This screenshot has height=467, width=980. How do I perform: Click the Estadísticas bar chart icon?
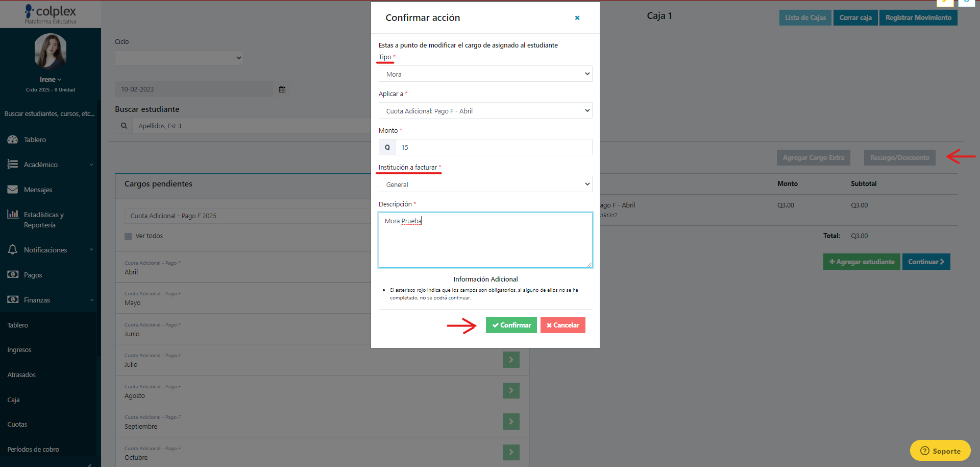coord(13,214)
